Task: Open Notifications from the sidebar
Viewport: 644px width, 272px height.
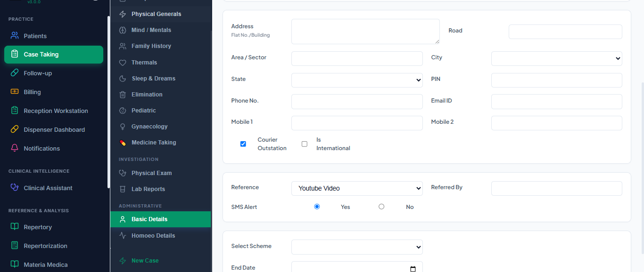Action: [x=54, y=148]
